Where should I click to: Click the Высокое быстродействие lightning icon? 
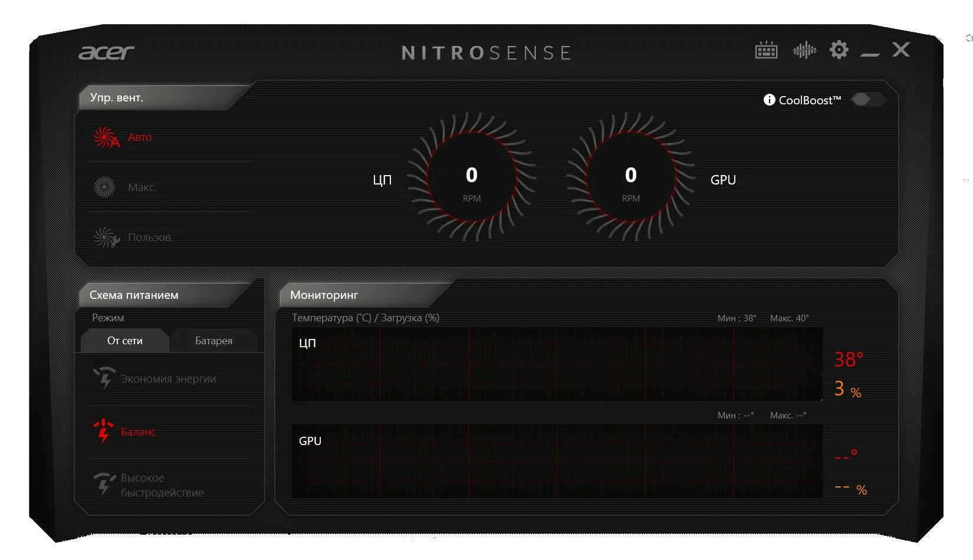[x=104, y=483]
